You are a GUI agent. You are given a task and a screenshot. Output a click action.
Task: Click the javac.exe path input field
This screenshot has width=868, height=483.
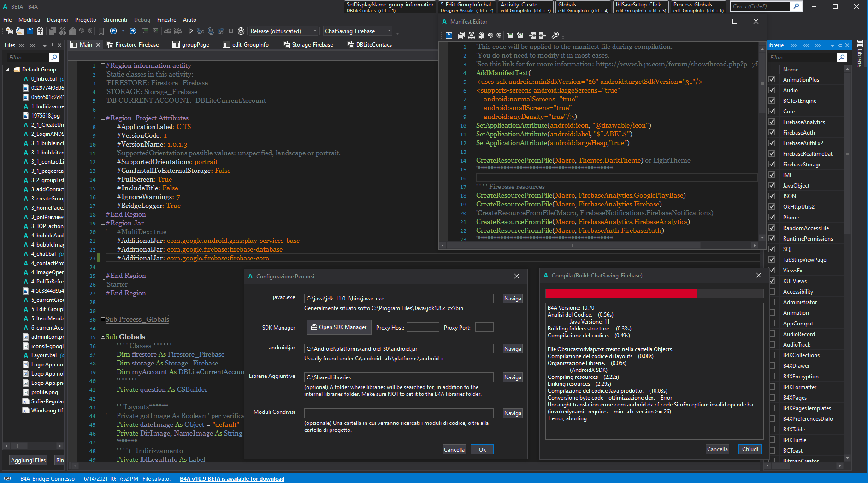(x=398, y=299)
